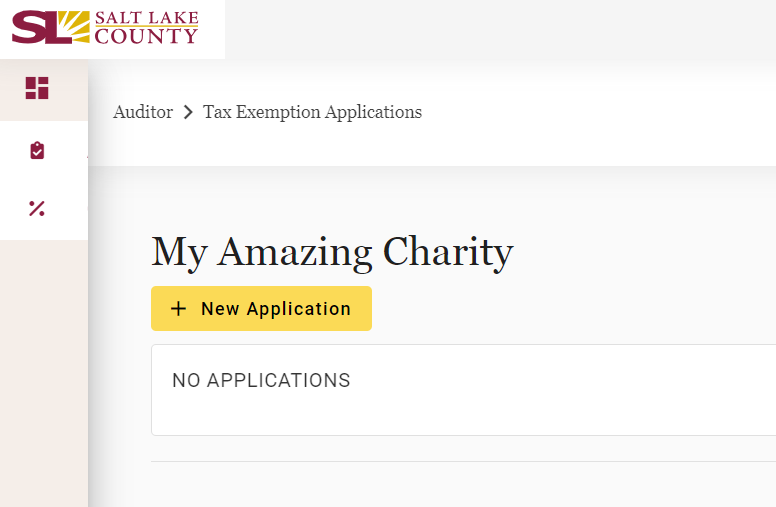The image size is (776, 507).
Task: Go to the Auditor breadcrumb link
Action: (143, 112)
